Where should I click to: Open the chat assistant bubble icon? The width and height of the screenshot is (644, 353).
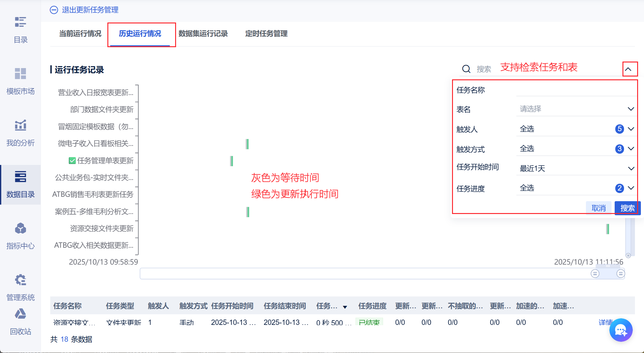click(x=621, y=330)
